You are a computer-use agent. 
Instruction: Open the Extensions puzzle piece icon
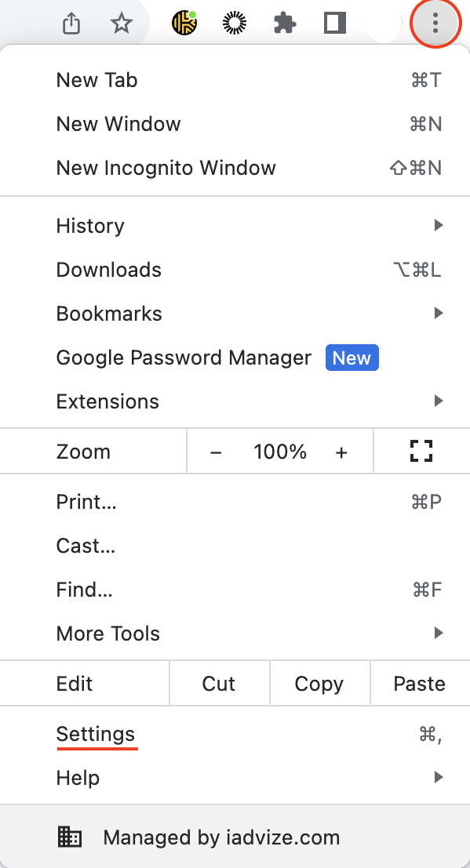[284, 23]
